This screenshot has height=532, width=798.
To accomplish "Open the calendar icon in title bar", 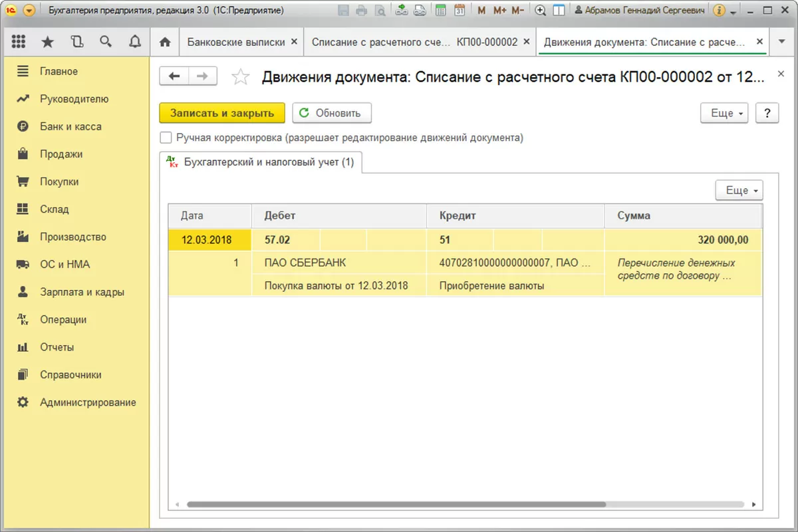I will click(460, 11).
